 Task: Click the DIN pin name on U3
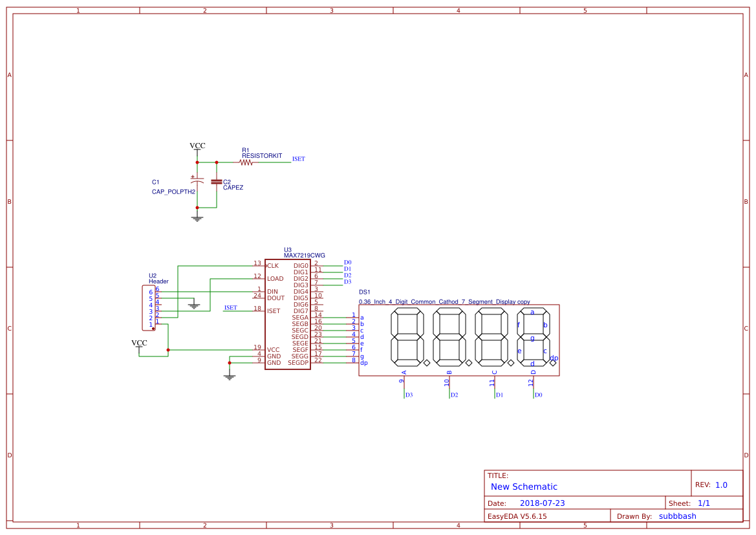tap(272, 292)
